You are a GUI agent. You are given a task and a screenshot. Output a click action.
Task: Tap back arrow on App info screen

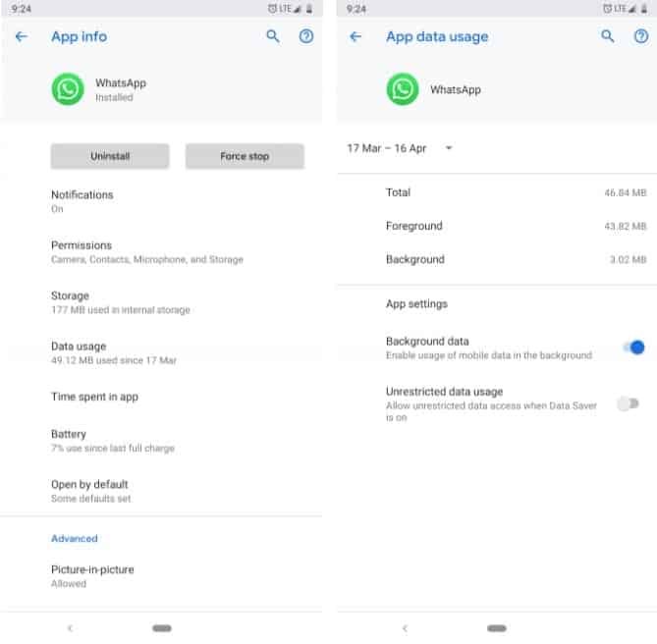tap(22, 37)
